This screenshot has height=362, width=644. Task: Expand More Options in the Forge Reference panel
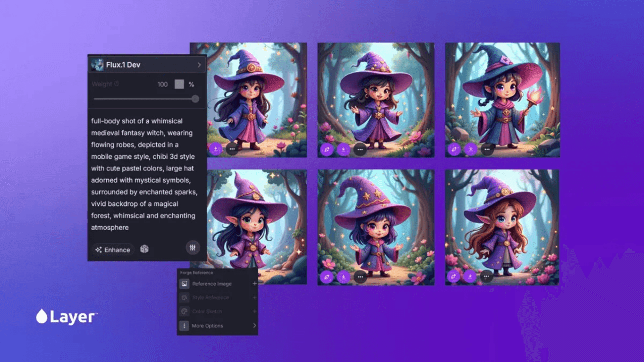click(x=254, y=325)
